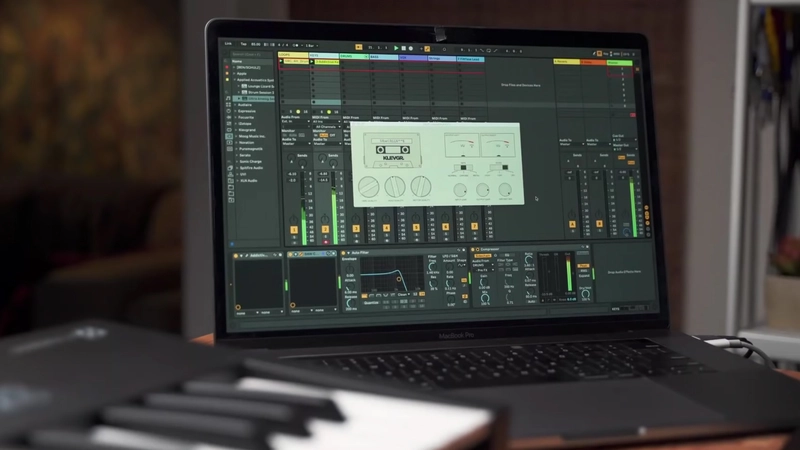Open the Compressor sidechain DRUMS dropdown
The width and height of the screenshot is (800, 450).
click(483, 265)
